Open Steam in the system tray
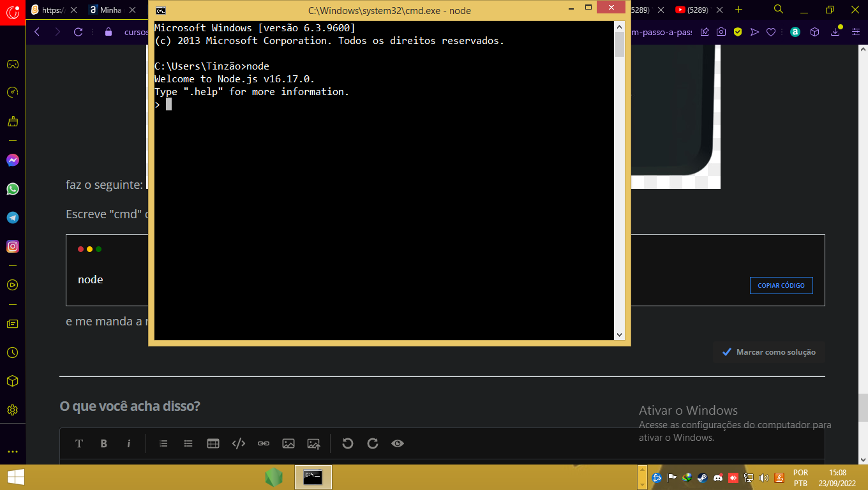 (x=703, y=477)
